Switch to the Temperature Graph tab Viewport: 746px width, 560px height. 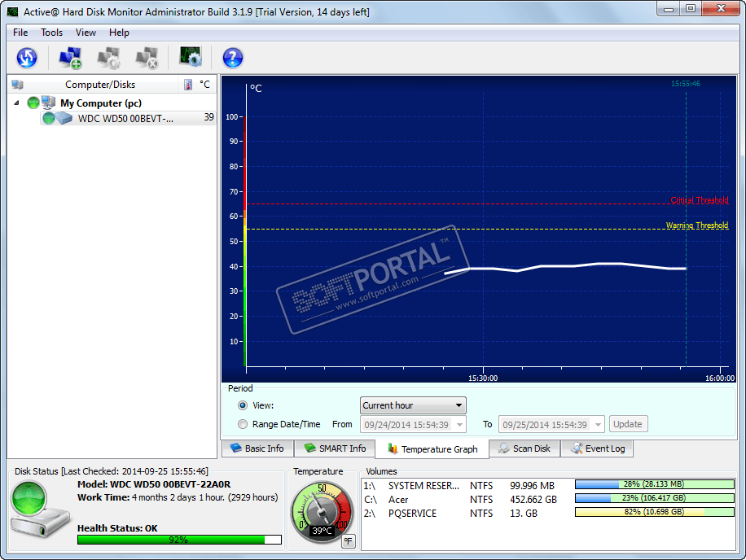click(x=432, y=448)
